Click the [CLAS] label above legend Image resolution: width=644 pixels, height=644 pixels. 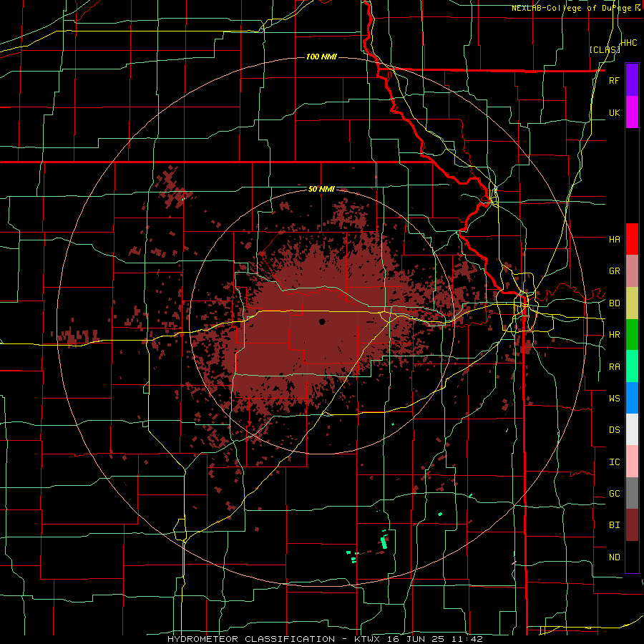[x=605, y=49]
